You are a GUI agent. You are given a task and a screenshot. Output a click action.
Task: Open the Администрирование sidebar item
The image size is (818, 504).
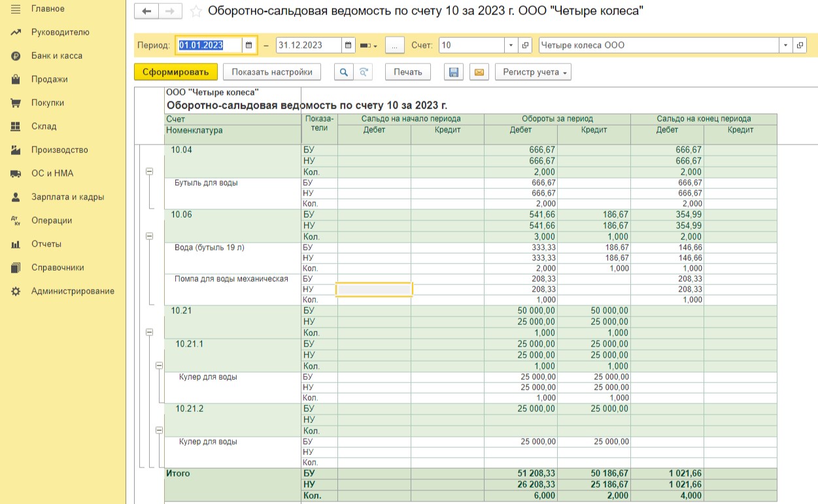(73, 291)
